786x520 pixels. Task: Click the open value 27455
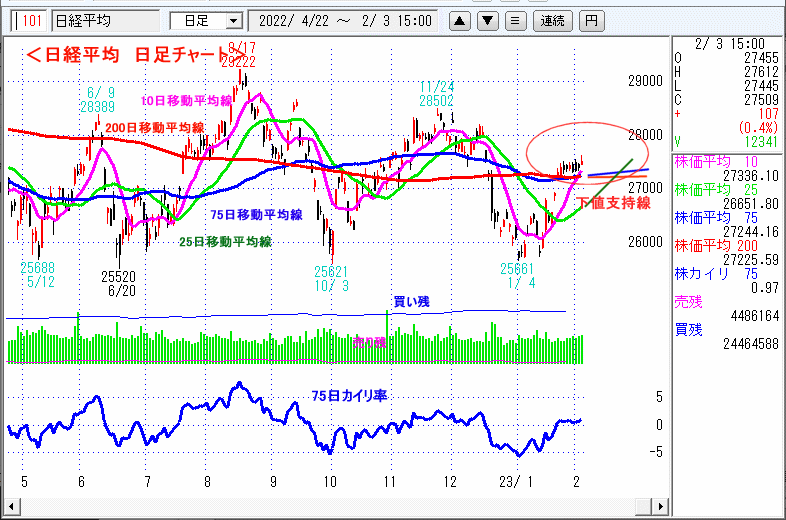(761, 58)
